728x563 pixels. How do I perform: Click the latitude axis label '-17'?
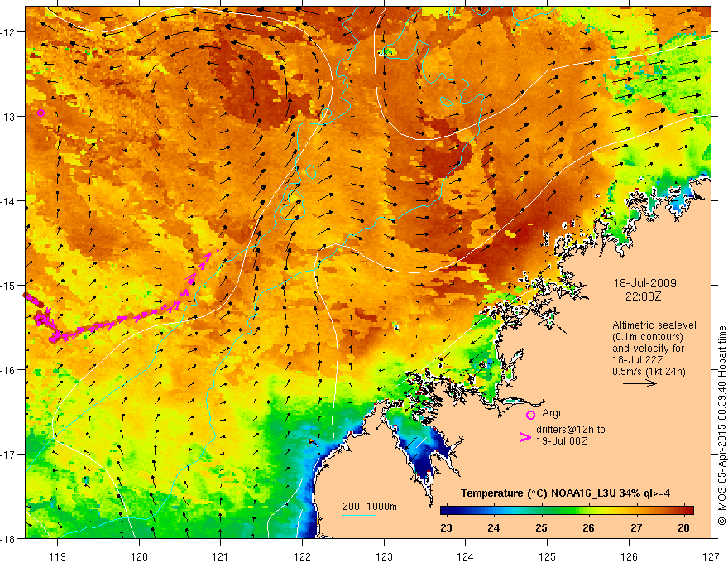click(x=8, y=454)
